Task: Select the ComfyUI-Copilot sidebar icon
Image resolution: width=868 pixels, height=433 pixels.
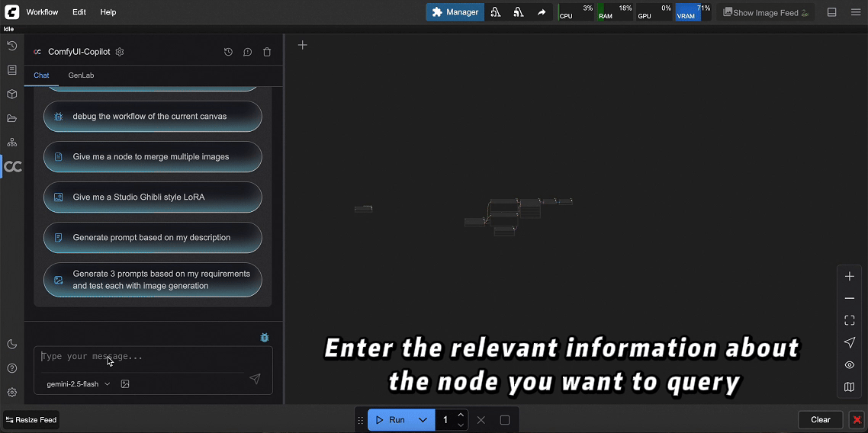Action: point(13,166)
